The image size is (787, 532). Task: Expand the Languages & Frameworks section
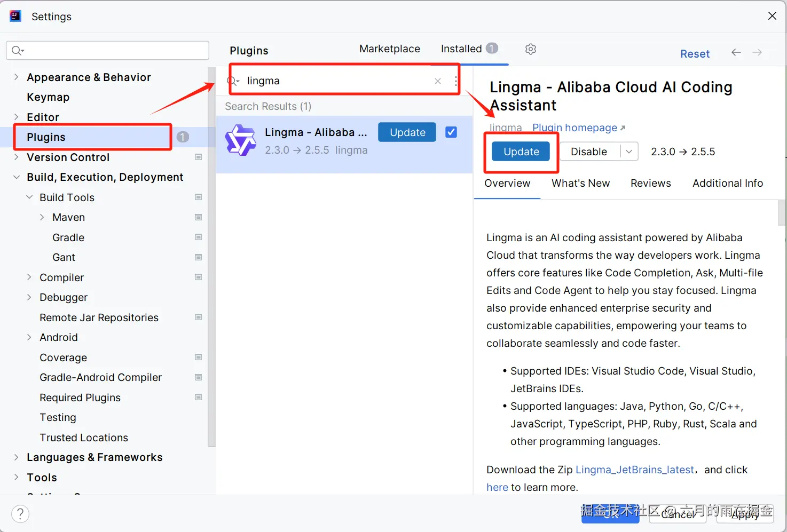(x=16, y=457)
